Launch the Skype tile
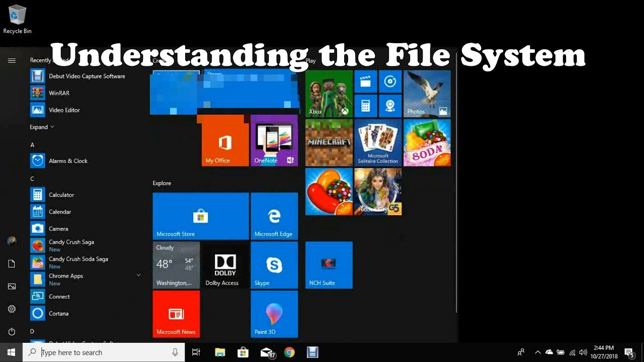This screenshot has width=644, height=362. [274, 265]
